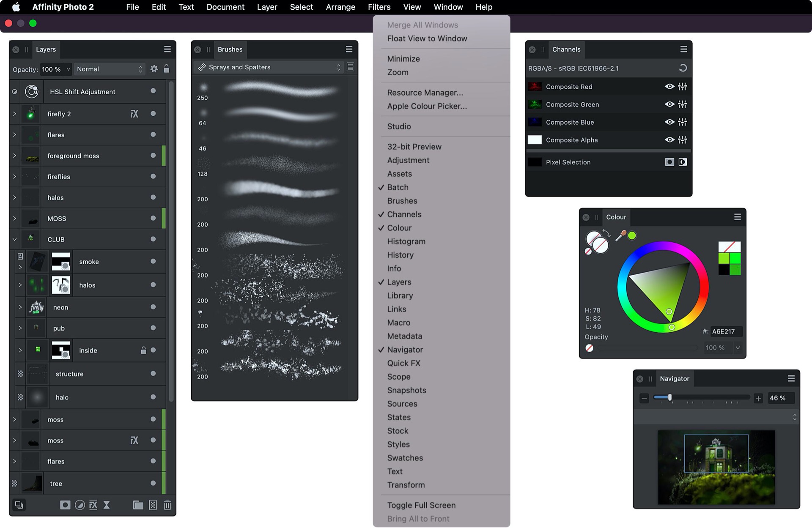
Task: Click the layer blend options gear icon
Action: [x=154, y=69]
